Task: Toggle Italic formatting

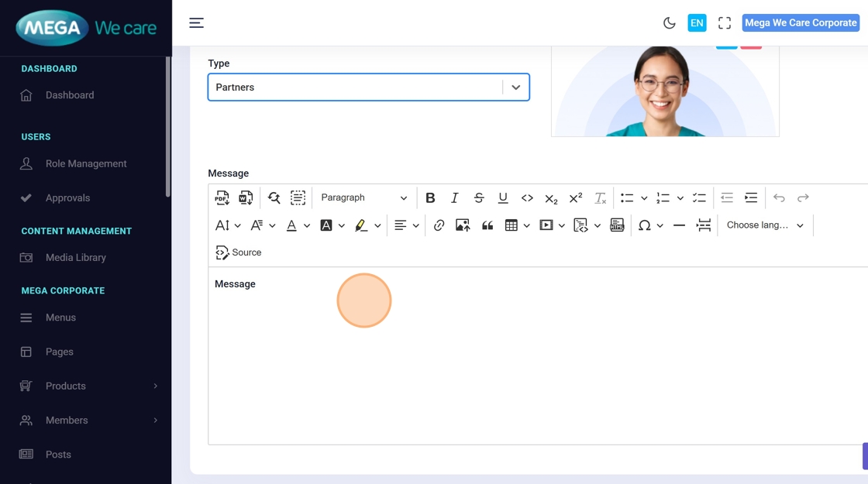Action: coord(455,198)
